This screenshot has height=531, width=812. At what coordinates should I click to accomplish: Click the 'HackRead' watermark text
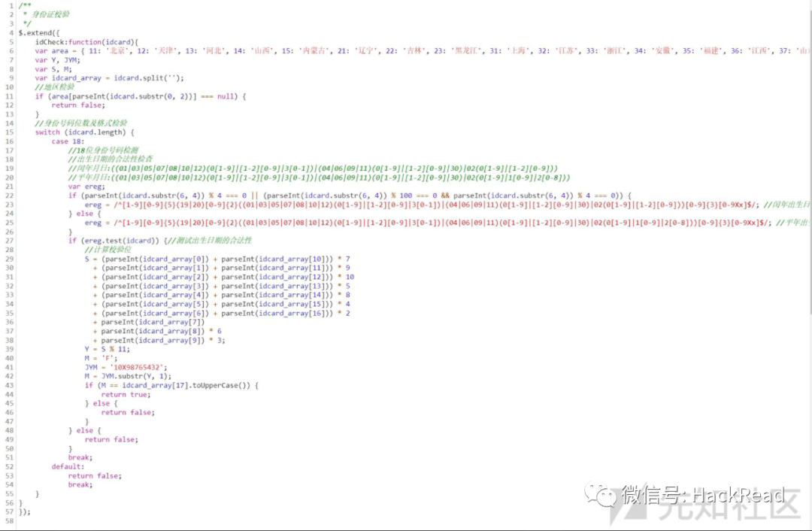coord(738,495)
